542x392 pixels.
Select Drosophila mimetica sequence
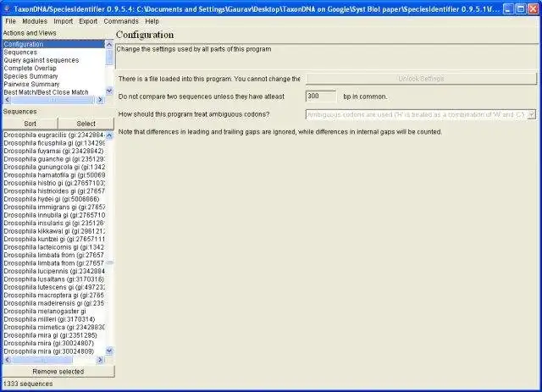coord(53,327)
